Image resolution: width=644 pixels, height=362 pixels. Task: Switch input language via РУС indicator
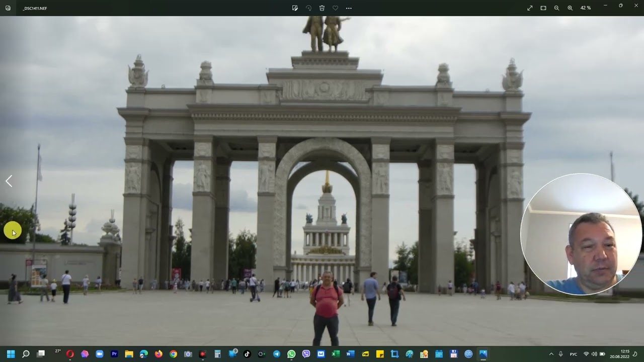(573, 354)
